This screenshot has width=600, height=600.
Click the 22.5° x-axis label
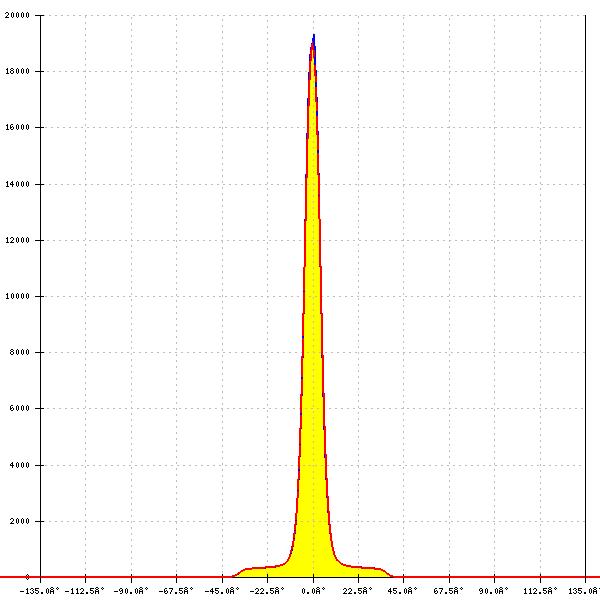click(357, 591)
